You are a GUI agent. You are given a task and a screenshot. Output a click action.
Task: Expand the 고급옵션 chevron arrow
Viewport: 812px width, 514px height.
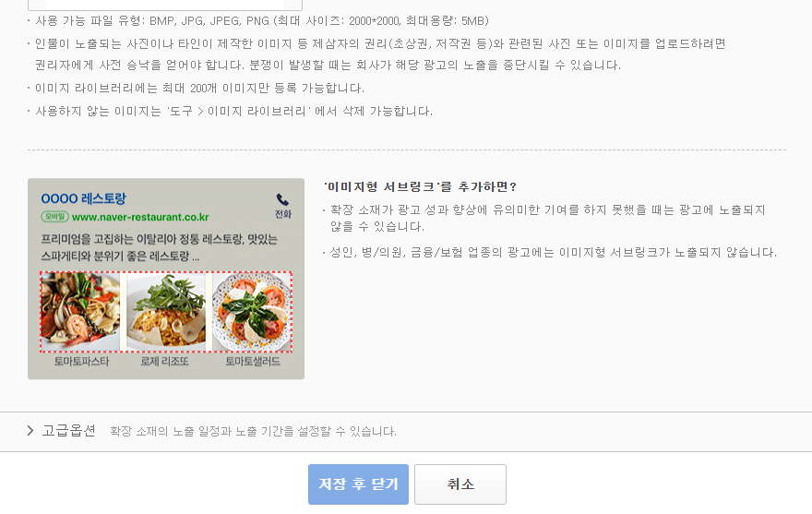click(x=30, y=431)
